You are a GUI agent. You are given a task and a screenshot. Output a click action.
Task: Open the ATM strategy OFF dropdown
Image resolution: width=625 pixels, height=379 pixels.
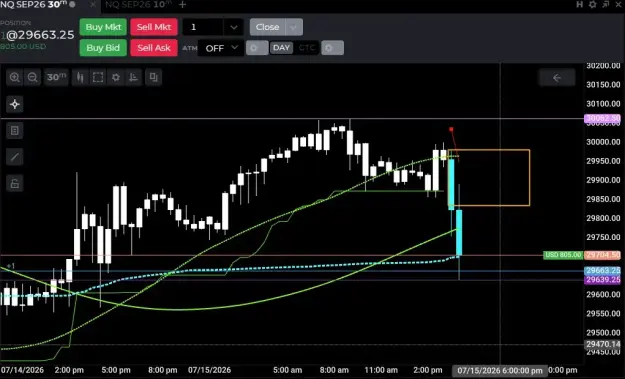pos(221,48)
